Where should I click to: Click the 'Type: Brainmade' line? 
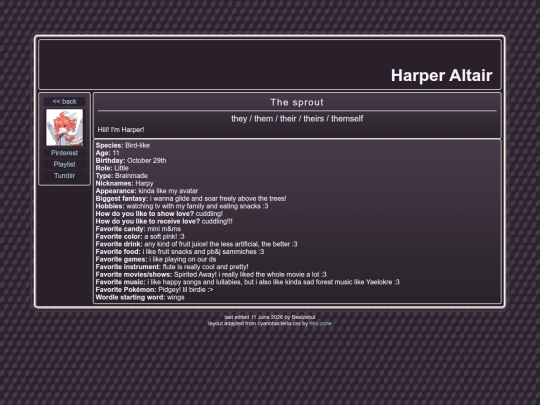(x=122, y=176)
